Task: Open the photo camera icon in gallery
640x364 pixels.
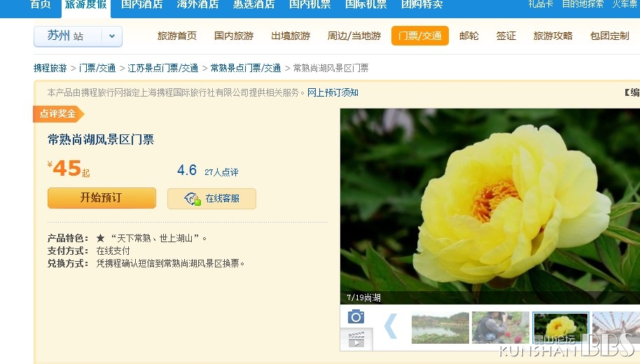Action: click(x=356, y=316)
